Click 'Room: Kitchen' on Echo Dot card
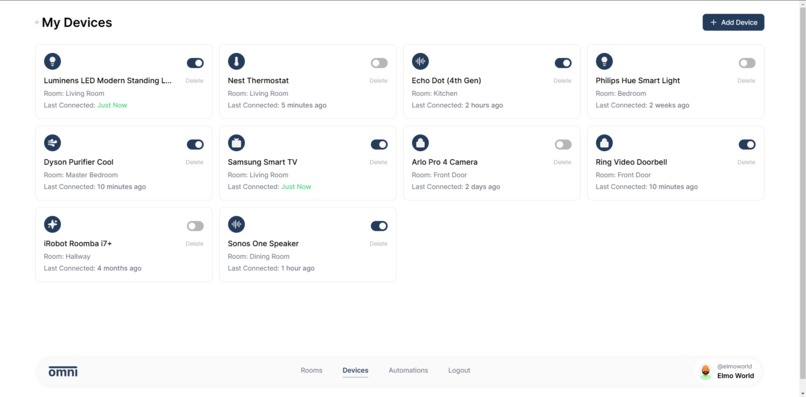 (x=434, y=94)
